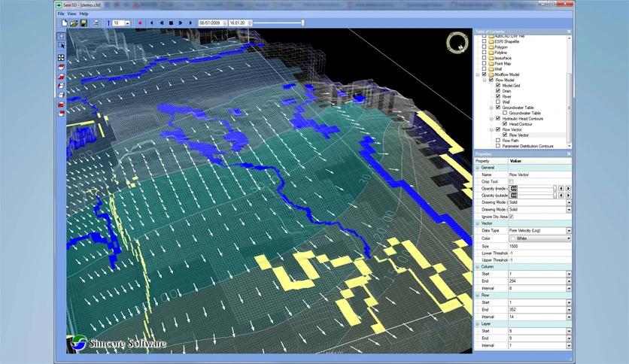Open the File menu
Screen dimensions: 629x364
(x=61, y=14)
